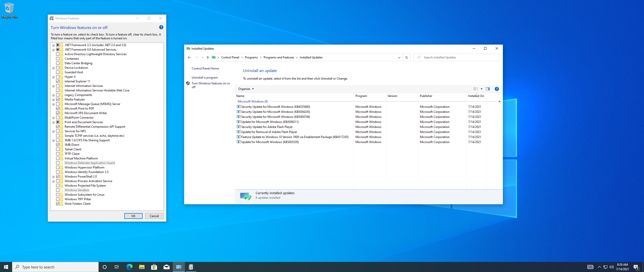Open Microsoft Store from the taskbar
This screenshot has height=272, width=644.
pyautogui.click(x=154, y=267)
